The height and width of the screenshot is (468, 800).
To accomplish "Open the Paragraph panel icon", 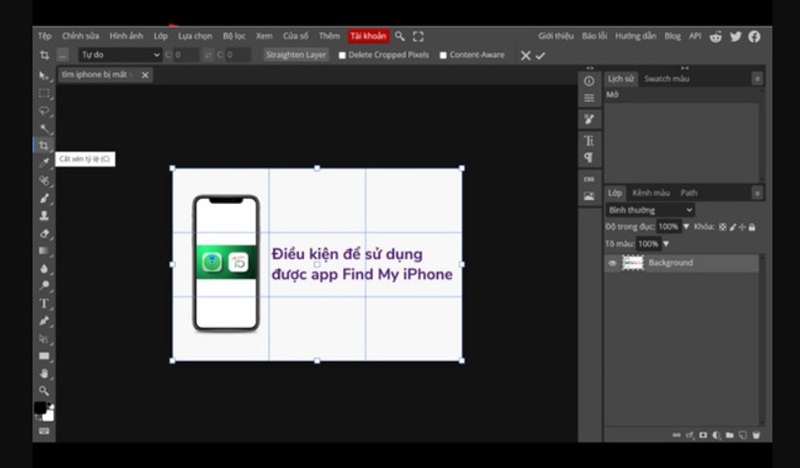I will pyautogui.click(x=589, y=158).
